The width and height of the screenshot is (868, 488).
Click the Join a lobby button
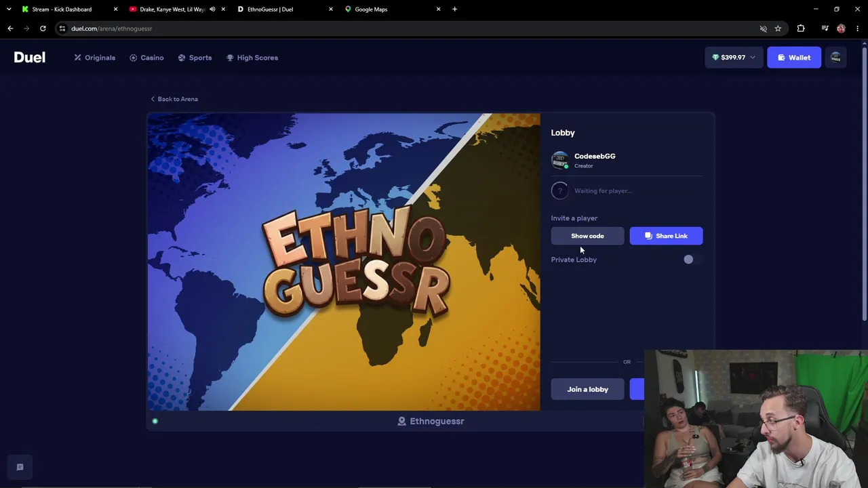tap(587, 389)
